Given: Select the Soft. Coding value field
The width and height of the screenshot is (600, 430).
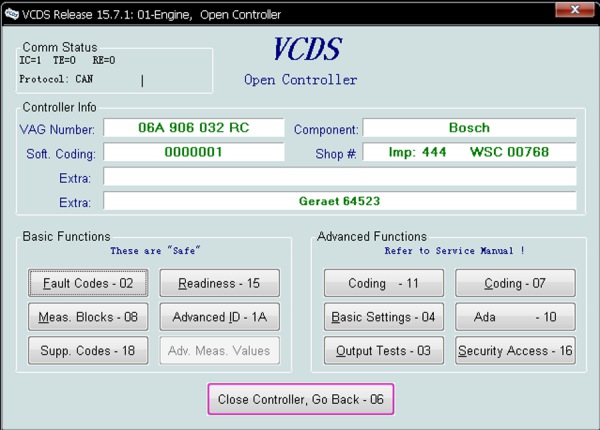Looking at the screenshot, I should (193, 153).
